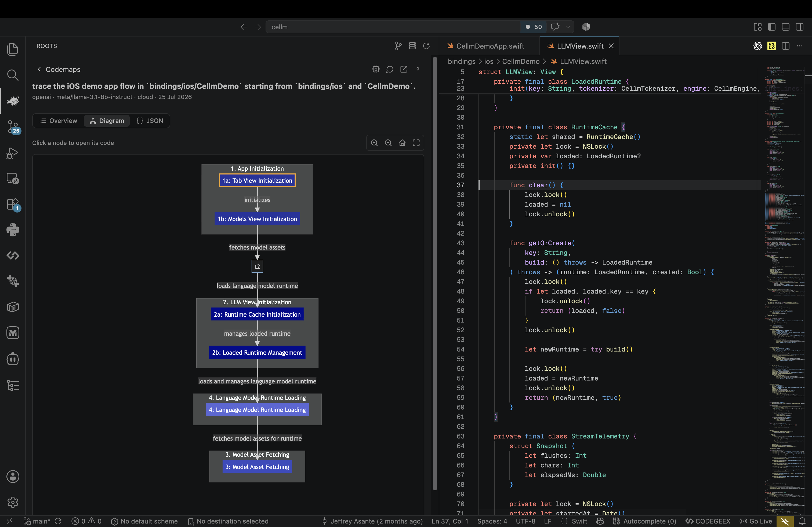
Task: Split the editor right
Action: 786,46
